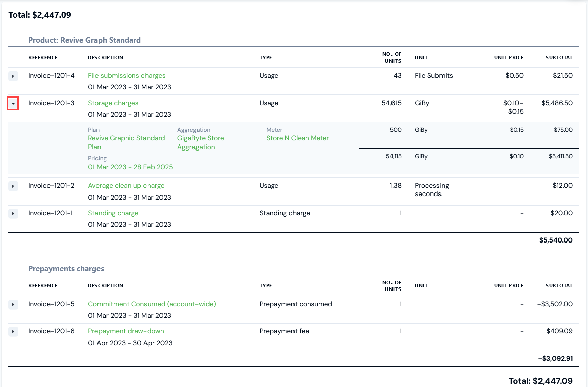
Task: Click the Processing seconds unit cell
Action: (x=432, y=190)
